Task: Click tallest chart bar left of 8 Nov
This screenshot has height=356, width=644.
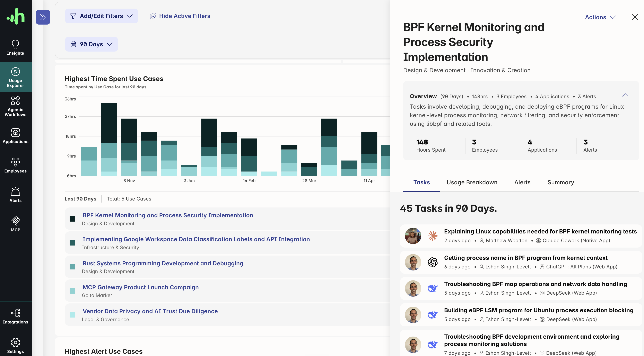Action: coord(109,139)
